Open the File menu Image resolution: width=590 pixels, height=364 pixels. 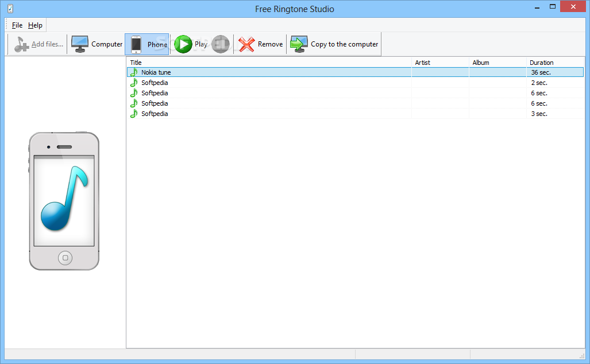[17, 25]
